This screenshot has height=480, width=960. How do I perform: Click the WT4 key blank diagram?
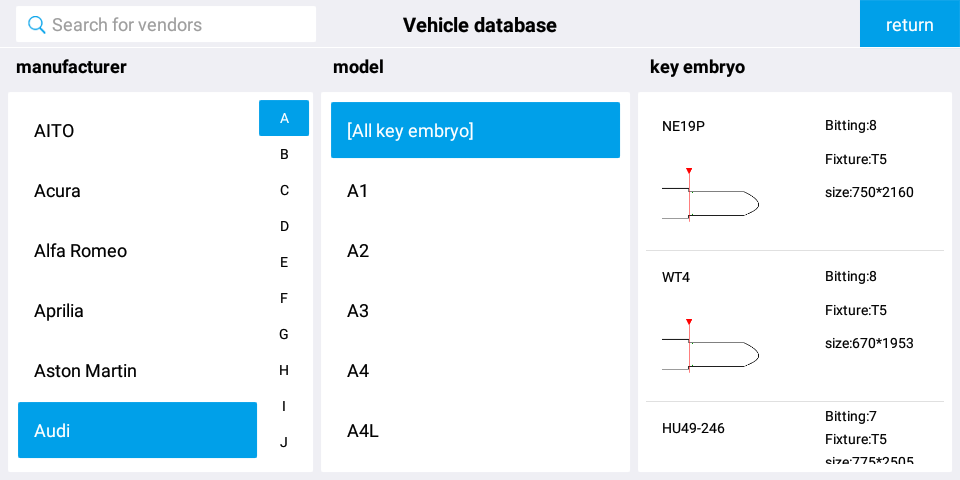click(710, 345)
